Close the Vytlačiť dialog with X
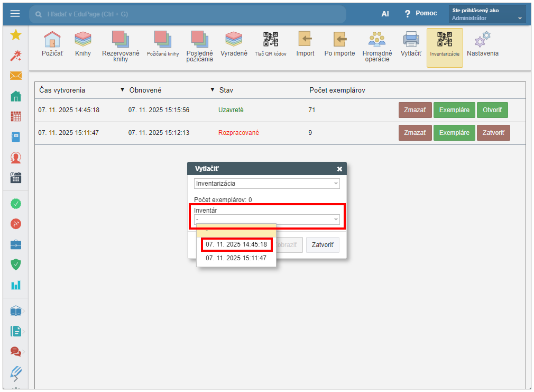Screen dimensions: 534x392 click(339, 169)
